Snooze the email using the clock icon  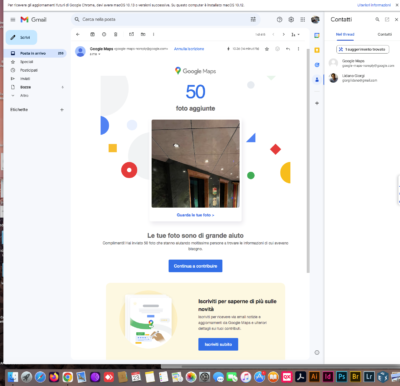pos(104,34)
